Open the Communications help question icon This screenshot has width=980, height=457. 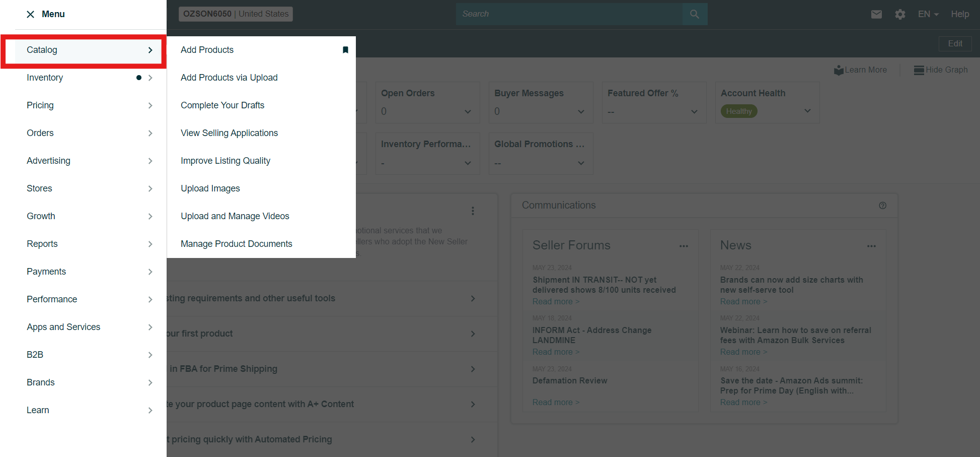[x=882, y=206]
